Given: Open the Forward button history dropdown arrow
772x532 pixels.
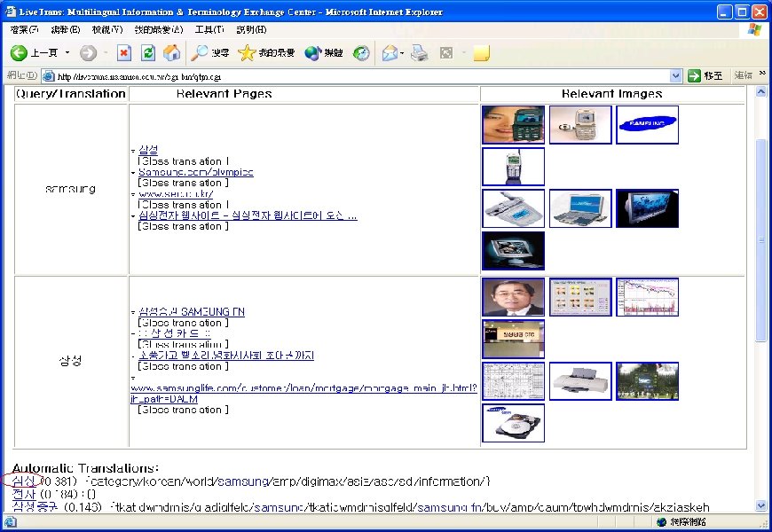Looking at the screenshot, I should click(x=106, y=52).
